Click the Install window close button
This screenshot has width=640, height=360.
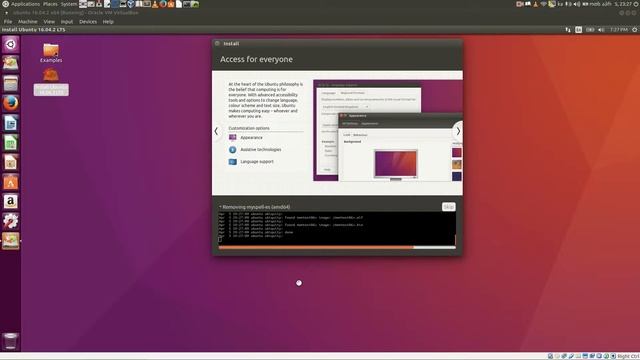(217, 43)
